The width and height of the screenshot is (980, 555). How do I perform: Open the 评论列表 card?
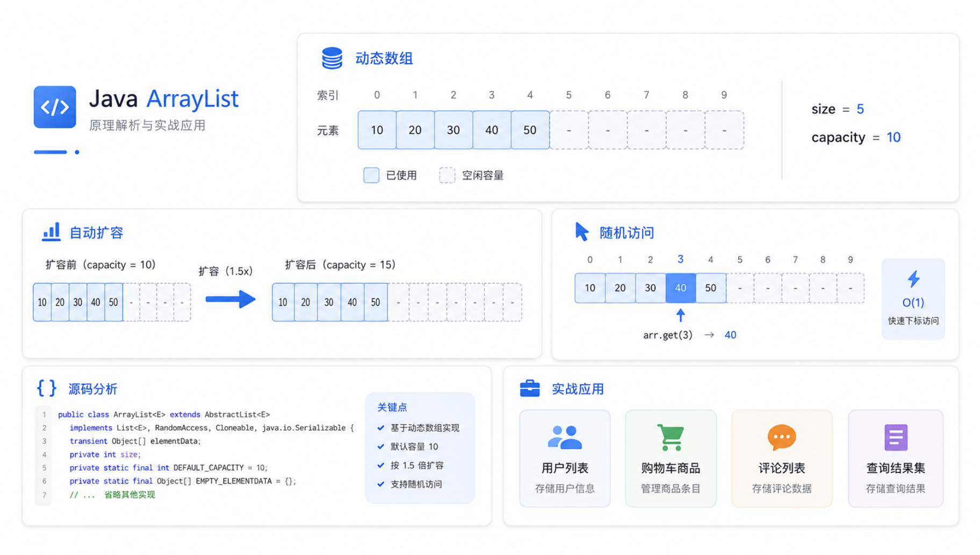(782, 458)
